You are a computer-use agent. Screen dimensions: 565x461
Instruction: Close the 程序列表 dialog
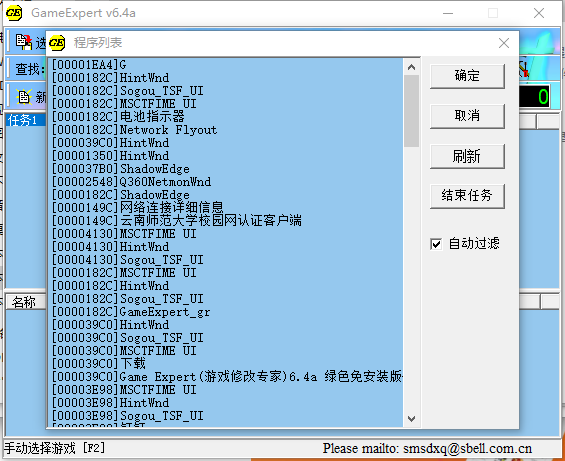[504, 43]
